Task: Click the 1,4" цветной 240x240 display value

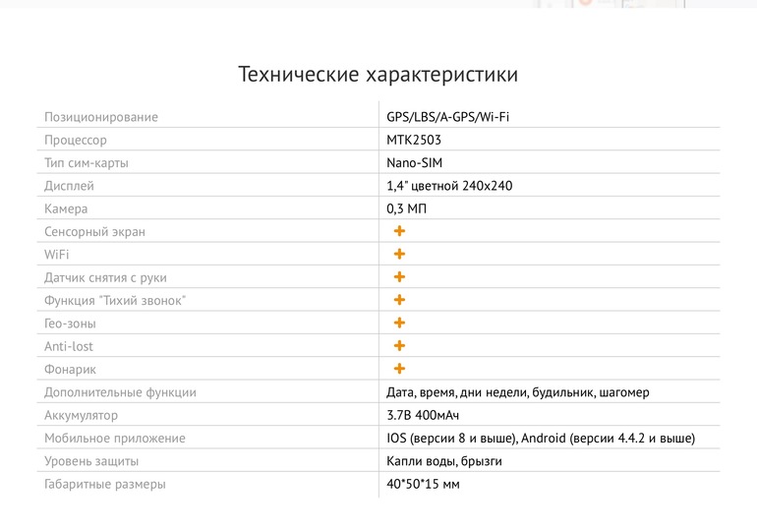Action: [449, 186]
